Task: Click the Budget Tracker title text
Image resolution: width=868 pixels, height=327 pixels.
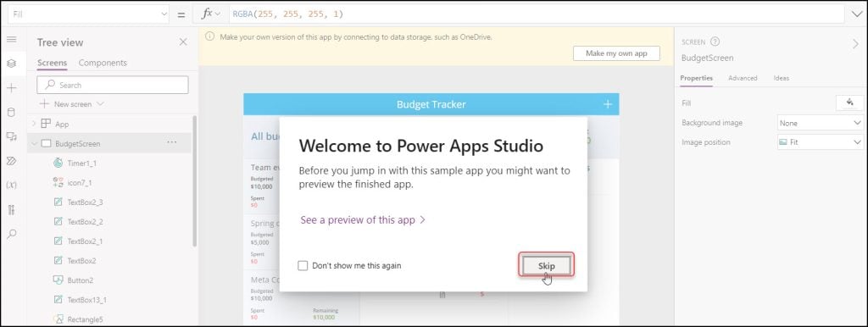Action: 431,104
